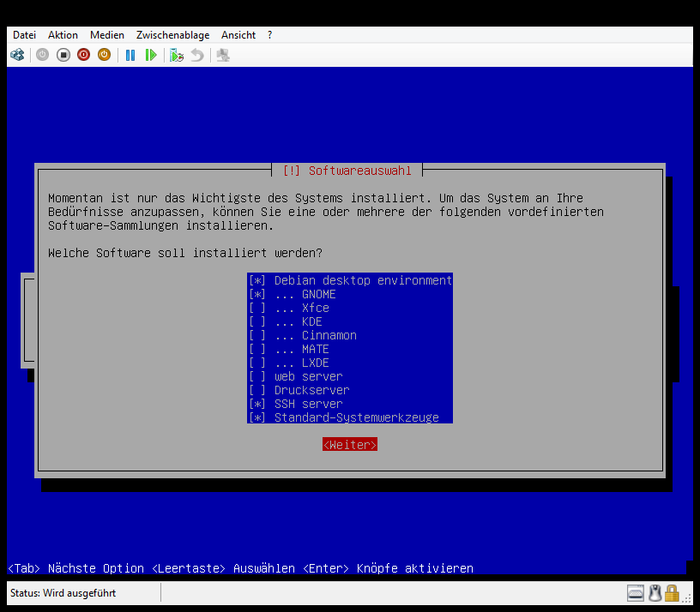
Task: Click the Softwareauswahl dialog title
Action: [347, 171]
